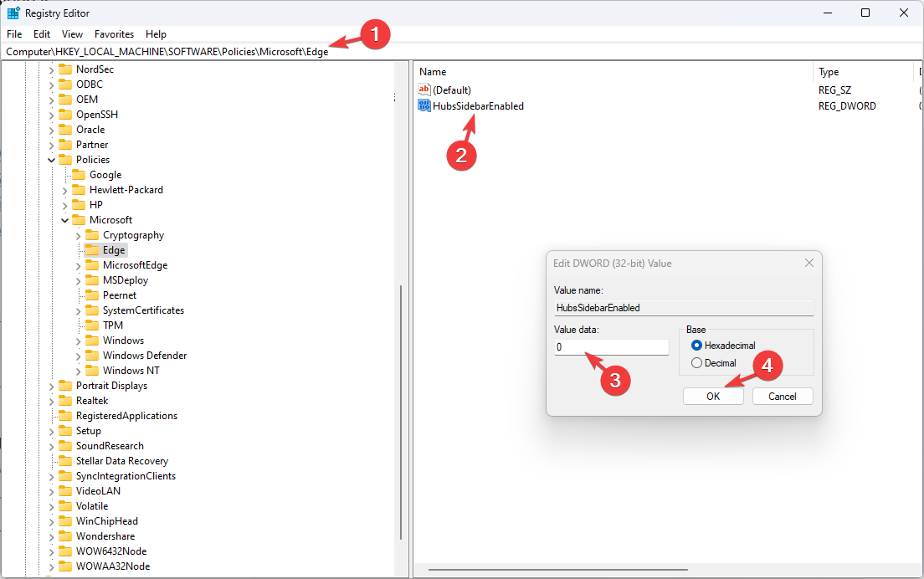Select the TPM folder icon
The height and width of the screenshot is (579, 924).
[93, 325]
